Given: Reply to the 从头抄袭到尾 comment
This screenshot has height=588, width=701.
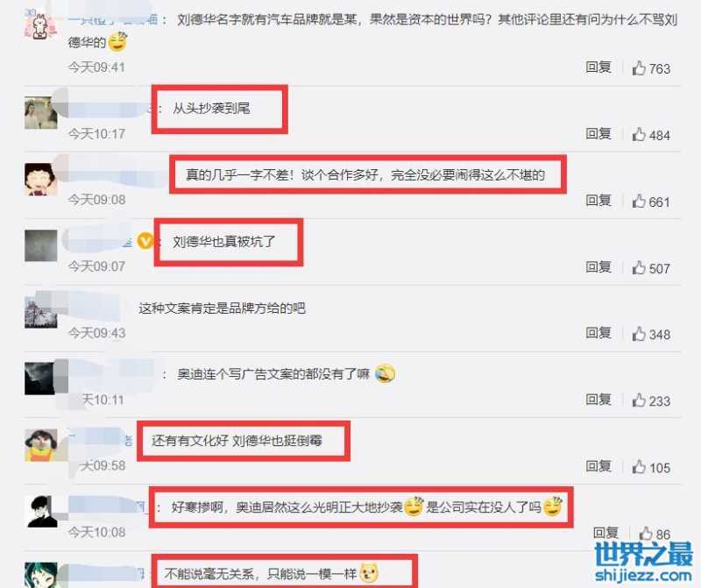Looking at the screenshot, I should (598, 134).
